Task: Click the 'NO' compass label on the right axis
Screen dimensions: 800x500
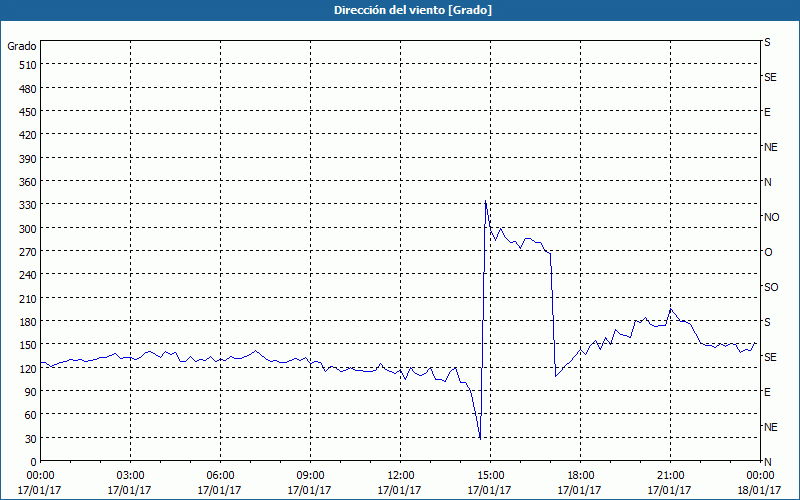Action: tap(771, 217)
